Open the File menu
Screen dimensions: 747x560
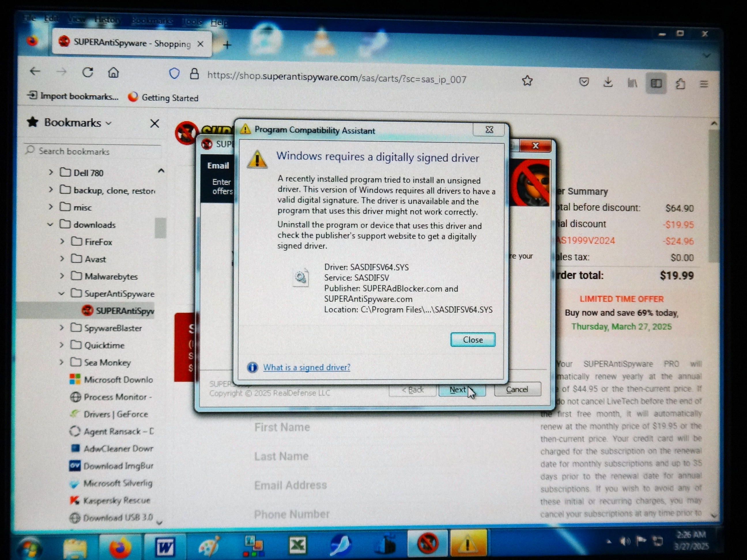30,18
